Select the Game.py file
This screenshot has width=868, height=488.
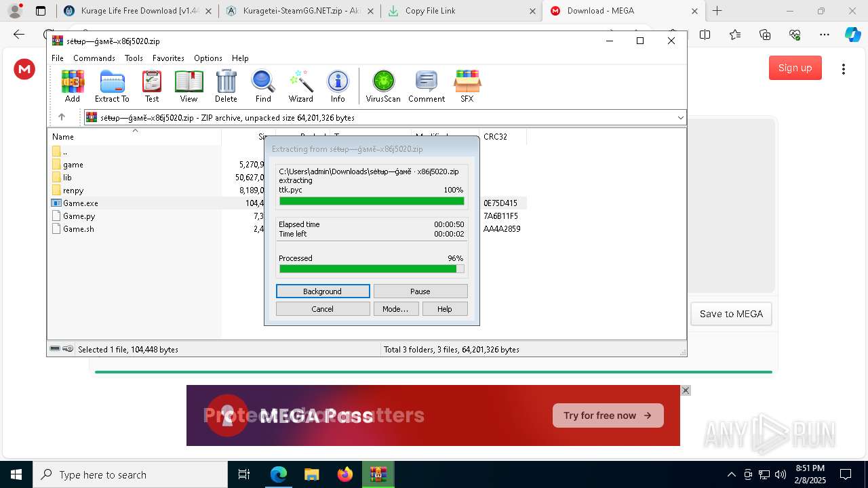pos(79,216)
